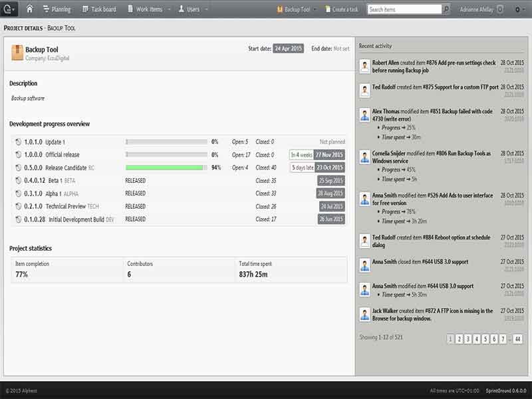Go to page 44 of recent activity
The image size is (532, 399).
click(x=517, y=339)
